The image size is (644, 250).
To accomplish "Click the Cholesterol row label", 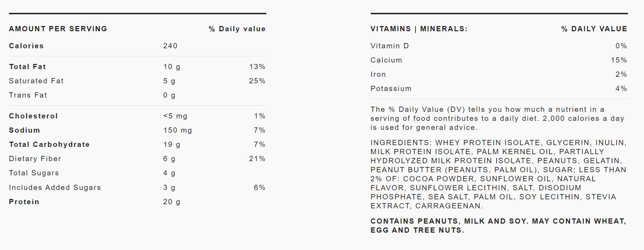I will [x=33, y=116].
